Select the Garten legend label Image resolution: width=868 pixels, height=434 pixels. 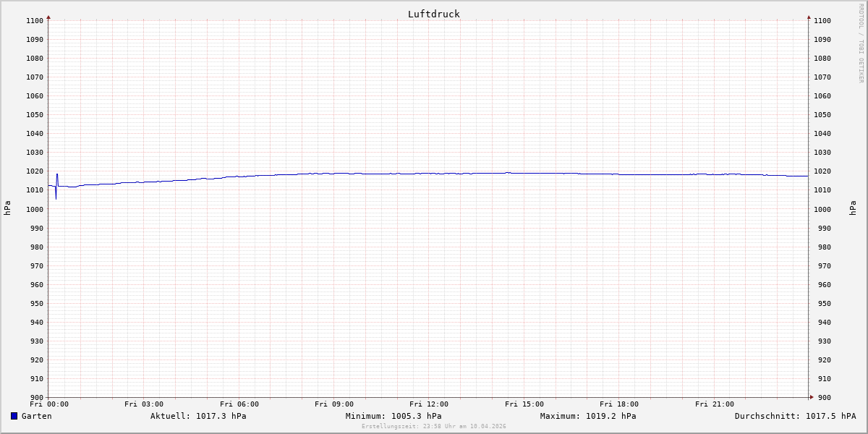(36, 416)
